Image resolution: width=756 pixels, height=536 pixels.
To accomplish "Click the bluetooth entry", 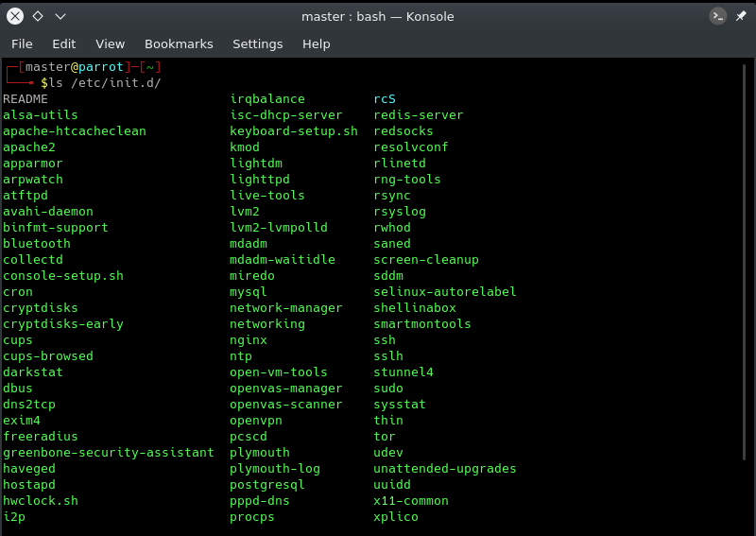I will [37, 243].
